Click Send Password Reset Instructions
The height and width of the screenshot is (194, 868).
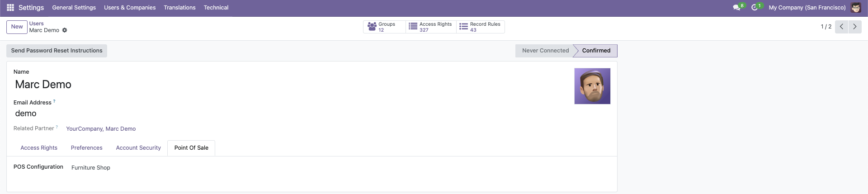pos(57,51)
